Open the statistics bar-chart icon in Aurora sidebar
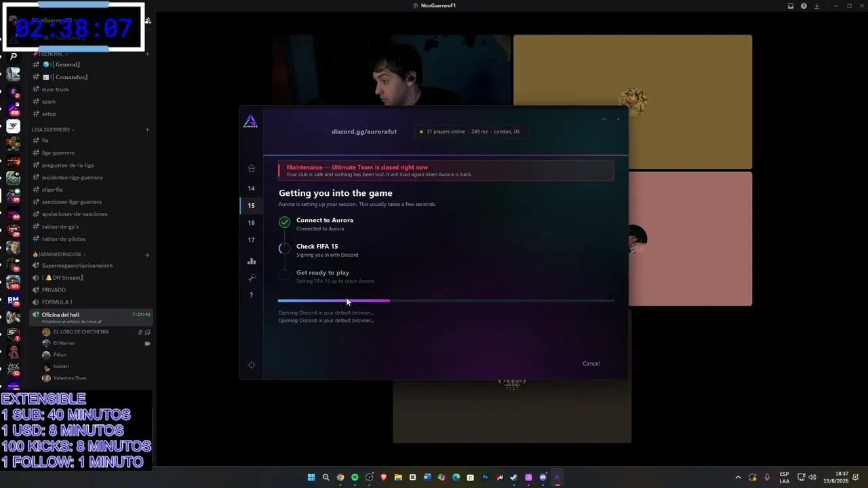The width and height of the screenshot is (868, 488). point(252,261)
